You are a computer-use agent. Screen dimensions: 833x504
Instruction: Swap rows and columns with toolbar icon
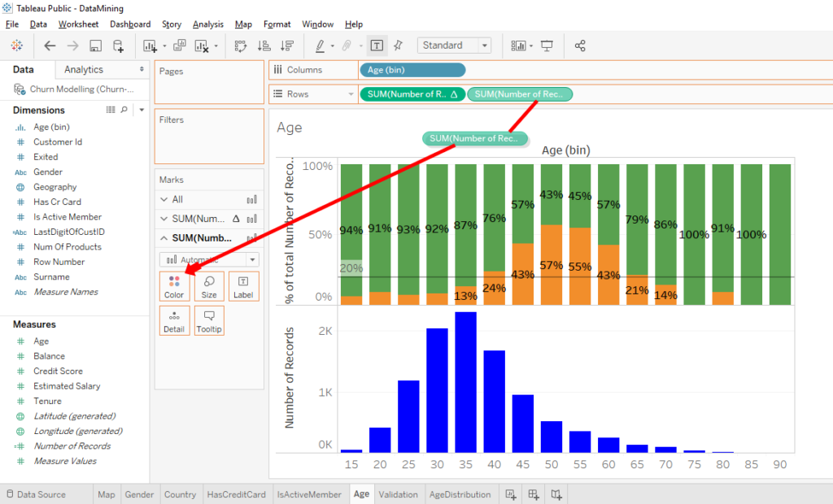tap(239, 46)
